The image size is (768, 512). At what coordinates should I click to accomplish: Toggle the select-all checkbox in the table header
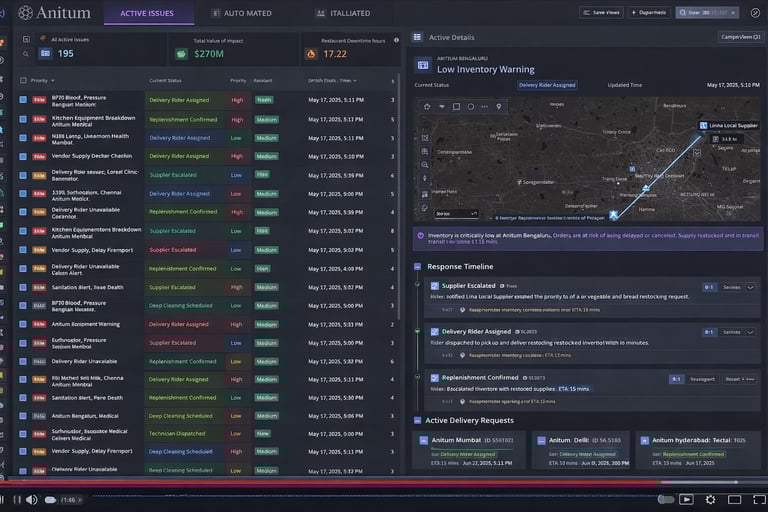pos(23,80)
